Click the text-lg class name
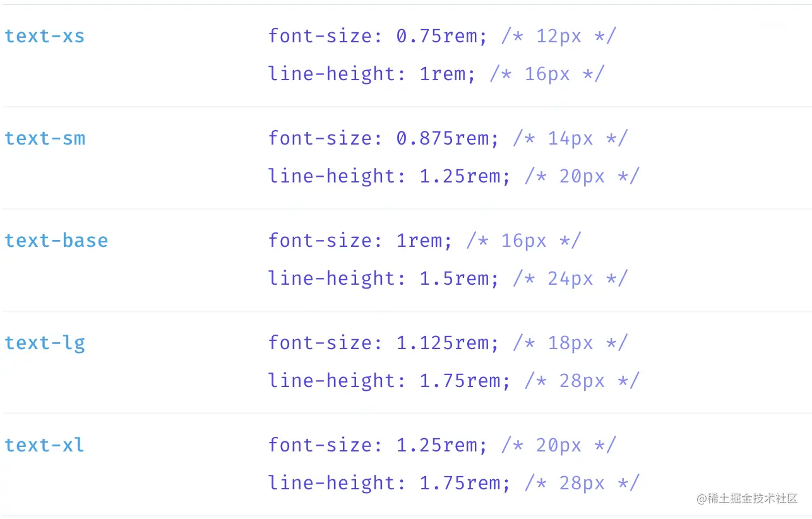The image size is (812, 519). click(45, 343)
